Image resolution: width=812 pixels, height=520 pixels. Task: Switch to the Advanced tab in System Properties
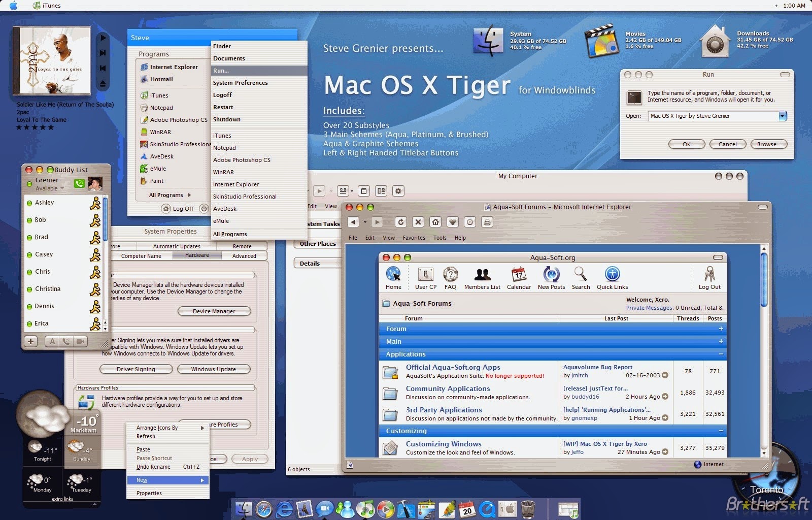point(244,256)
